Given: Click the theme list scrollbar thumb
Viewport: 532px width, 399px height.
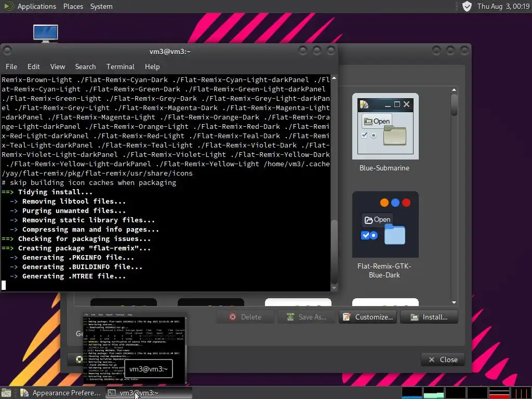Looking at the screenshot, I should (x=454, y=105).
